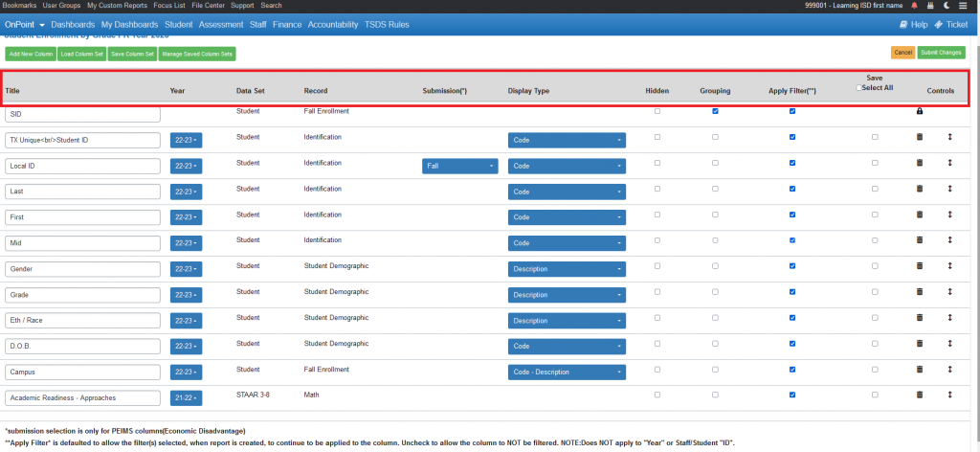Viewport: 980px width, 452px height.
Task: Click the lock icon in SID row
Action: click(x=920, y=111)
